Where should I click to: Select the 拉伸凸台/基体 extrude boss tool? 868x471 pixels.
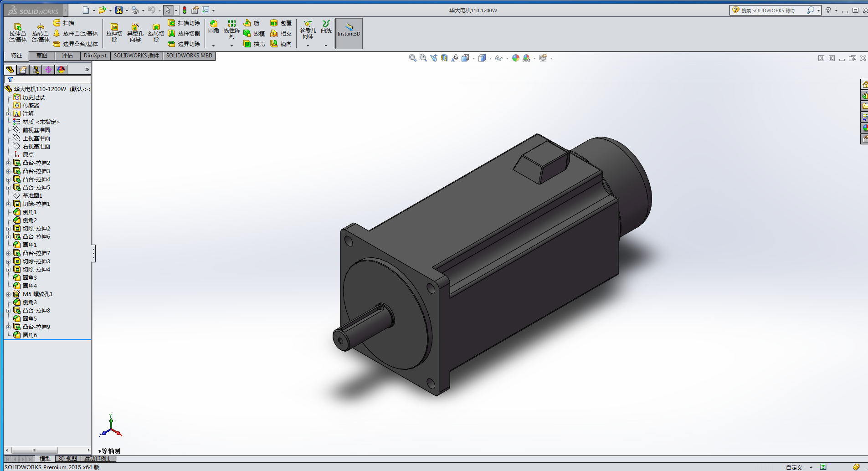point(17,33)
